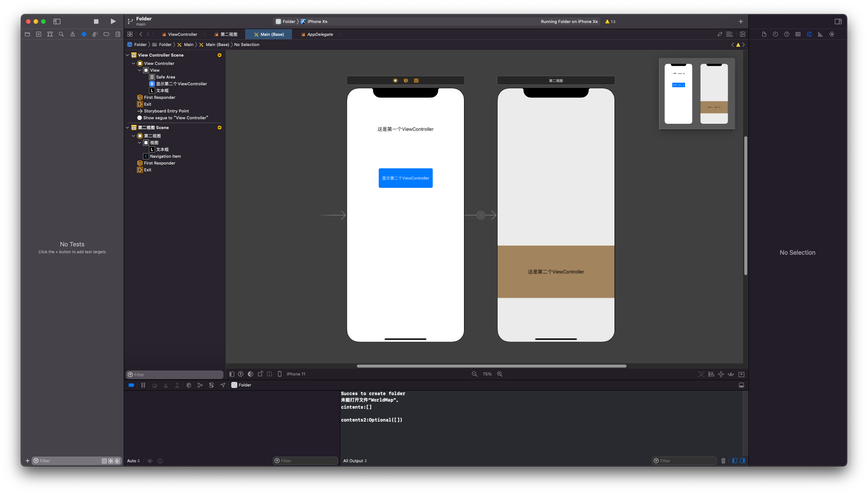868x494 pixels.
Task: Open the symbol navigator
Action: (x=50, y=34)
